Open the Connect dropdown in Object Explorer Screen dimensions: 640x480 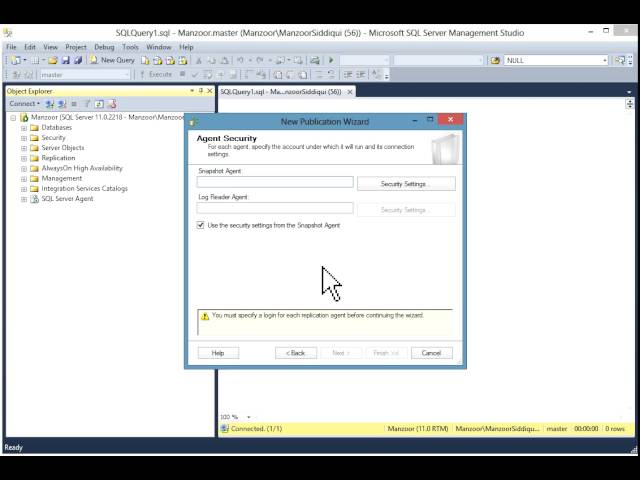tap(24, 104)
